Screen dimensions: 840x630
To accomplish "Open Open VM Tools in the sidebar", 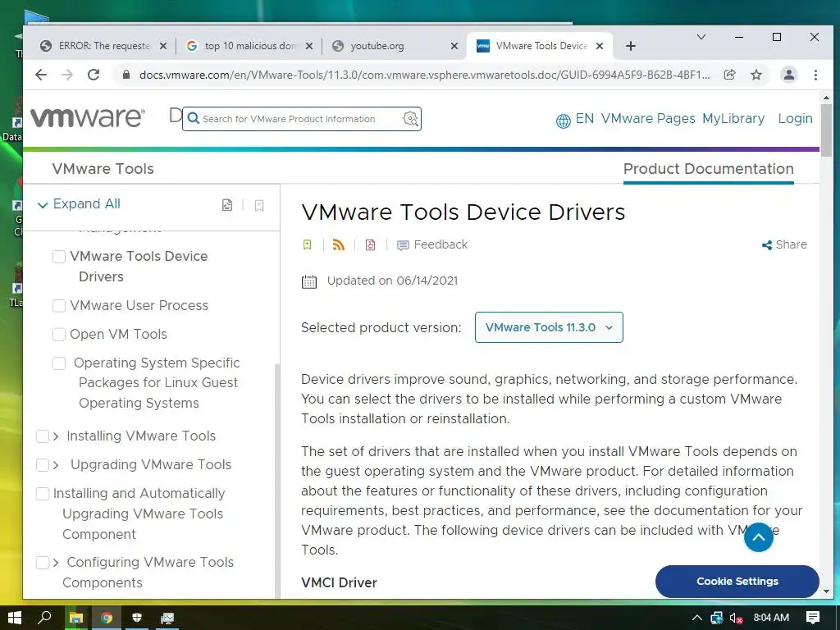I will click(x=118, y=335).
